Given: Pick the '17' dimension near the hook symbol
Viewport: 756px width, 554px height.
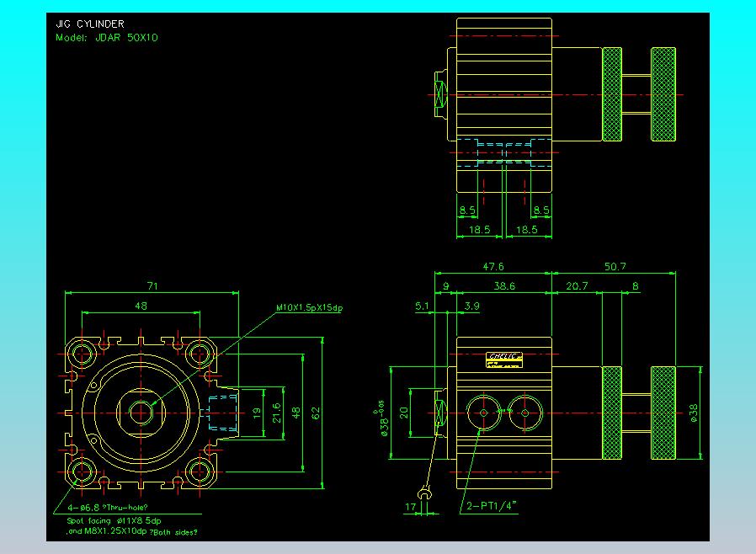Looking at the screenshot, I should 410,507.
